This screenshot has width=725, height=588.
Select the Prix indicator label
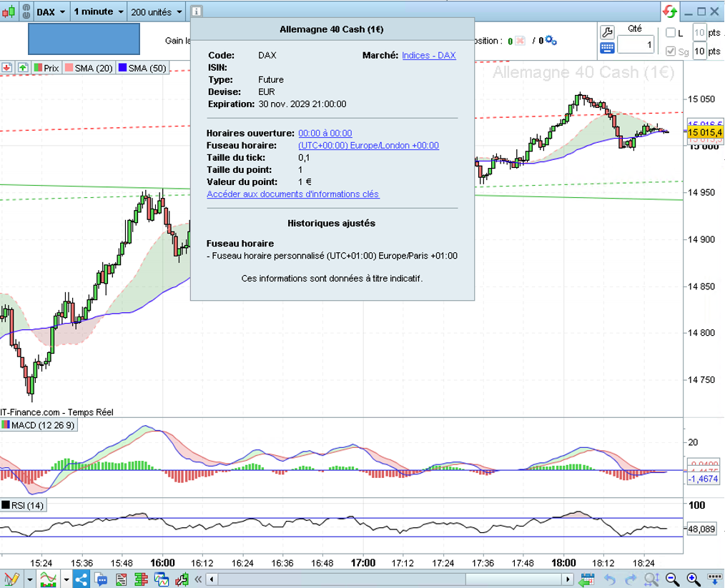pyautogui.click(x=46, y=68)
